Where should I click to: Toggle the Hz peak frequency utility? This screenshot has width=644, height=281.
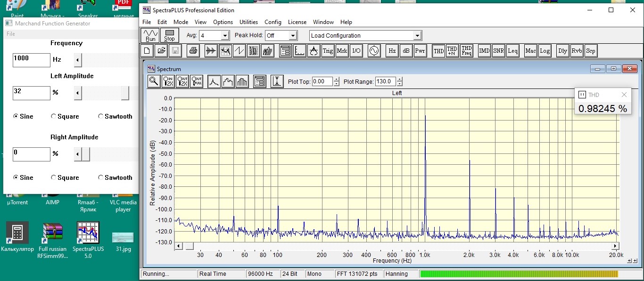[x=392, y=51]
